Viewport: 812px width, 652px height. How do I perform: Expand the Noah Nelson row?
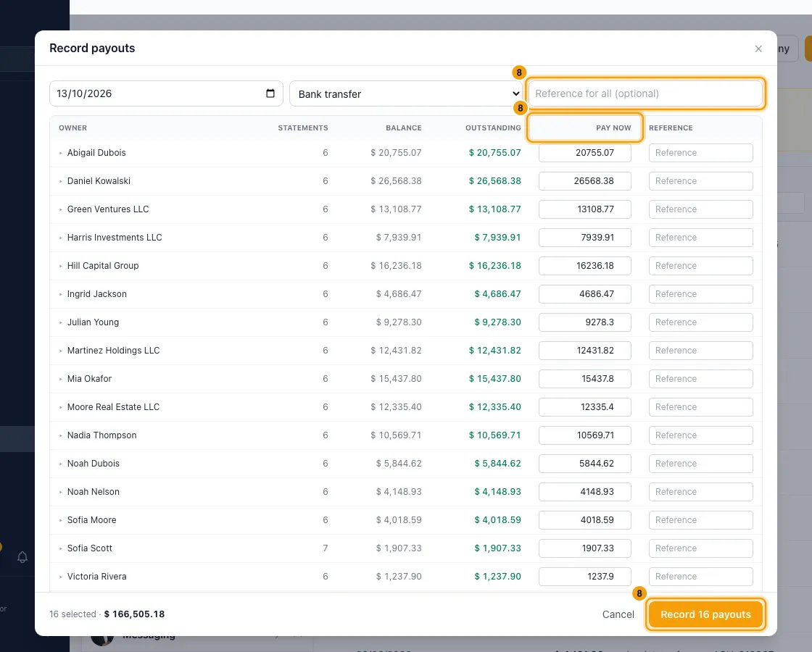click(x=61, y=492)
